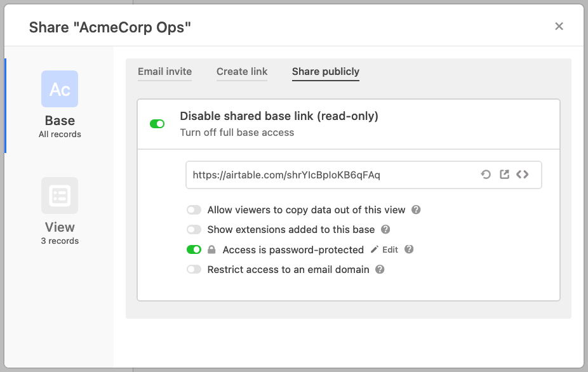Click the shared link URL field
Screen dimensions: 588x372
point(364,175)
